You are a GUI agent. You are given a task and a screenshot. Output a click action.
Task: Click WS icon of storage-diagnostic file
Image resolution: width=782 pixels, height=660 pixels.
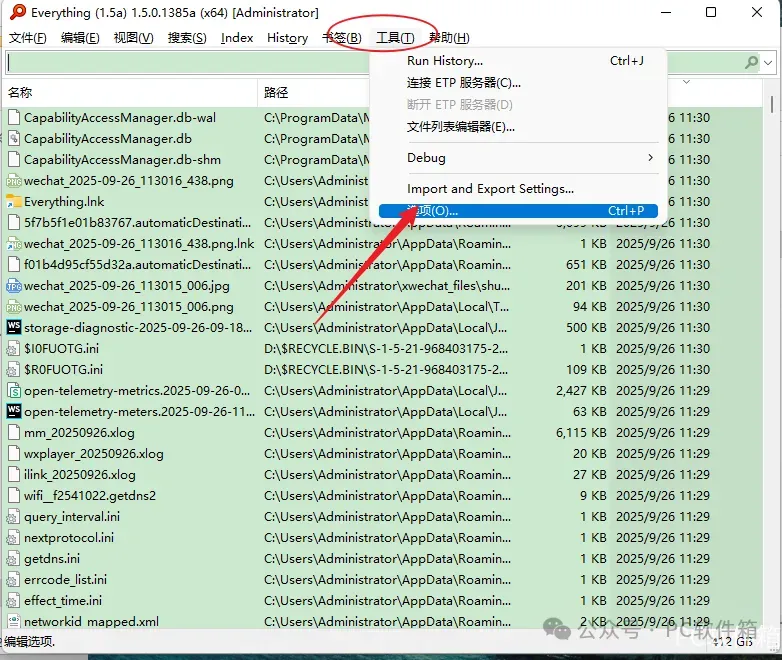14,327
